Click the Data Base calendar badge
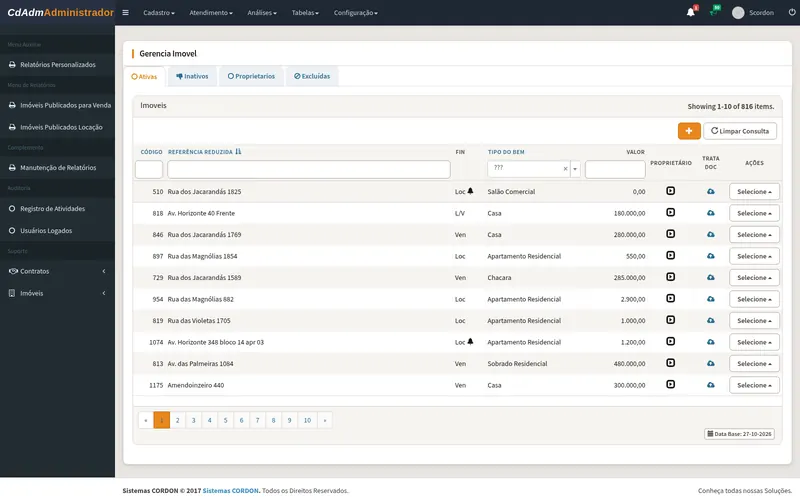 (x=739, y=434)
